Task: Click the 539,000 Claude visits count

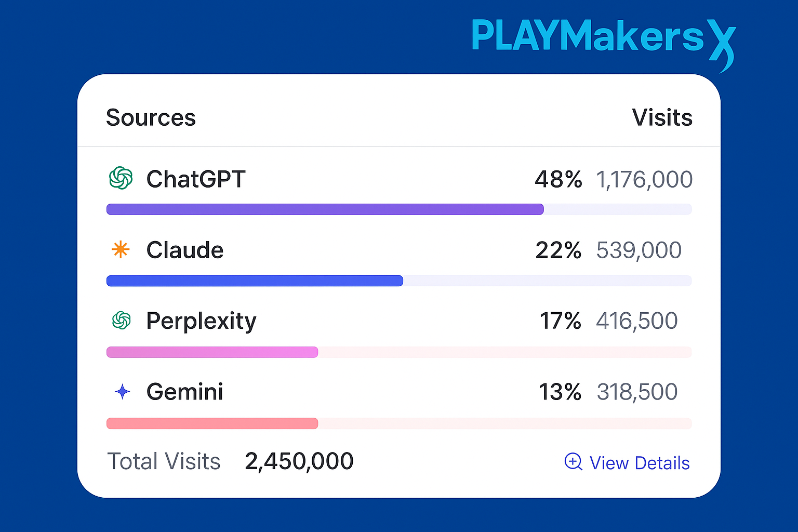Action: pyautogui.click(x=639, y=250)
